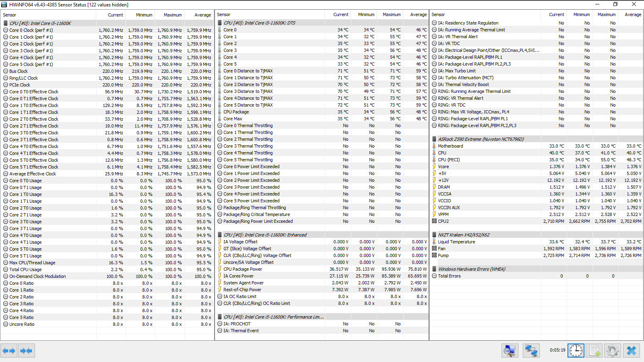
Task: Select the IA OC Ratio Limit row
Action: click(322, 296)
